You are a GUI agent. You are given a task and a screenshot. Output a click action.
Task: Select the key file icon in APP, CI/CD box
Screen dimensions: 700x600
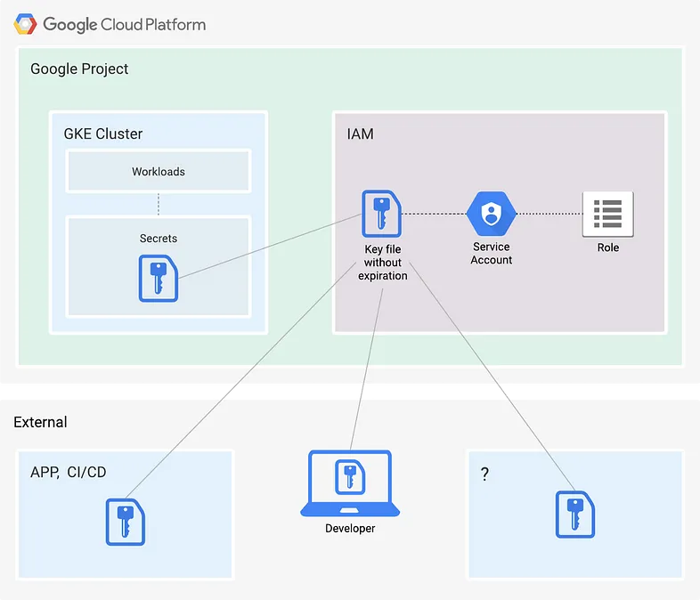click(126, 522)
